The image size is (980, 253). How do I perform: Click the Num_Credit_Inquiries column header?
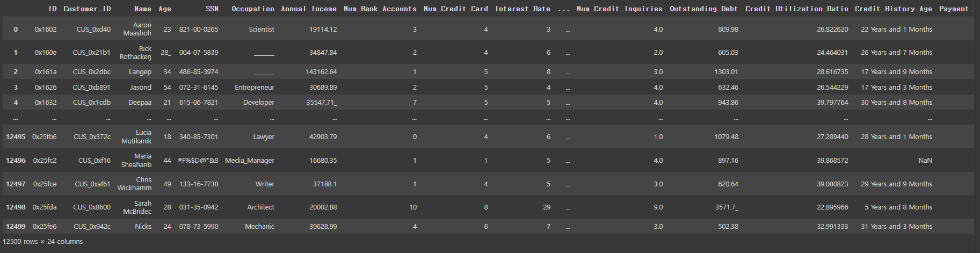(620, 9)
